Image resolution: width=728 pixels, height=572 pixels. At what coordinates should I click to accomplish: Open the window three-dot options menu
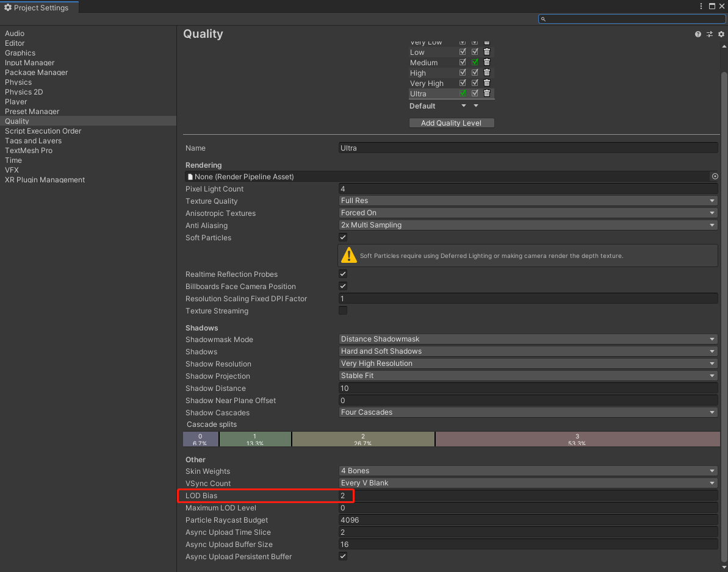(x=701, y=6)
